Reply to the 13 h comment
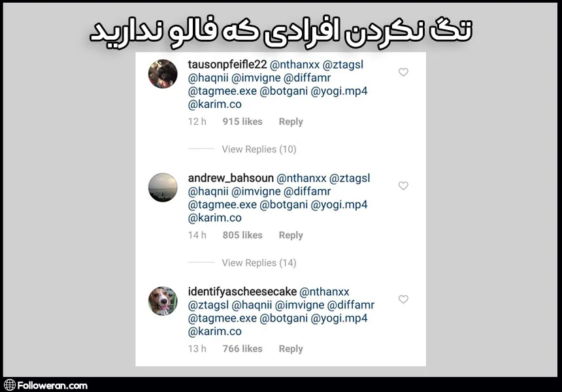 (291, 349)
